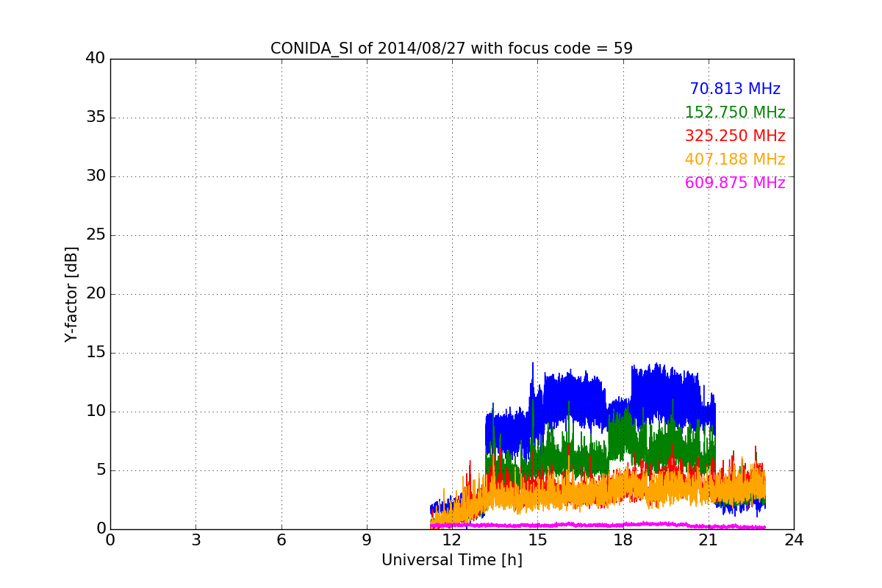Select the 407.188 MHz legend entry
Screen dimensions: 882x588
(x=735, y=159)
